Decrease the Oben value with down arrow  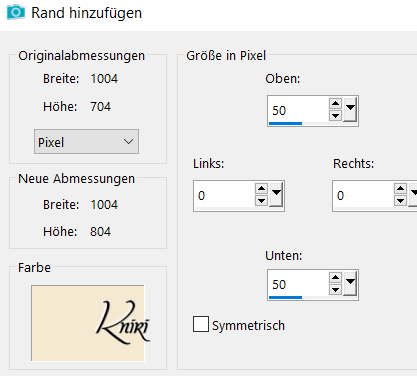pyautogui.click(x=335, y=116)
